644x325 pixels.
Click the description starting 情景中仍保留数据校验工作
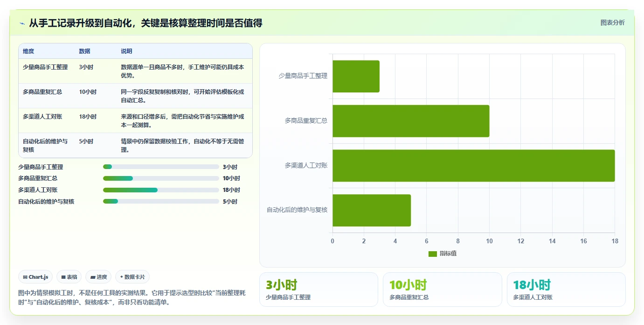pos(182,146)
